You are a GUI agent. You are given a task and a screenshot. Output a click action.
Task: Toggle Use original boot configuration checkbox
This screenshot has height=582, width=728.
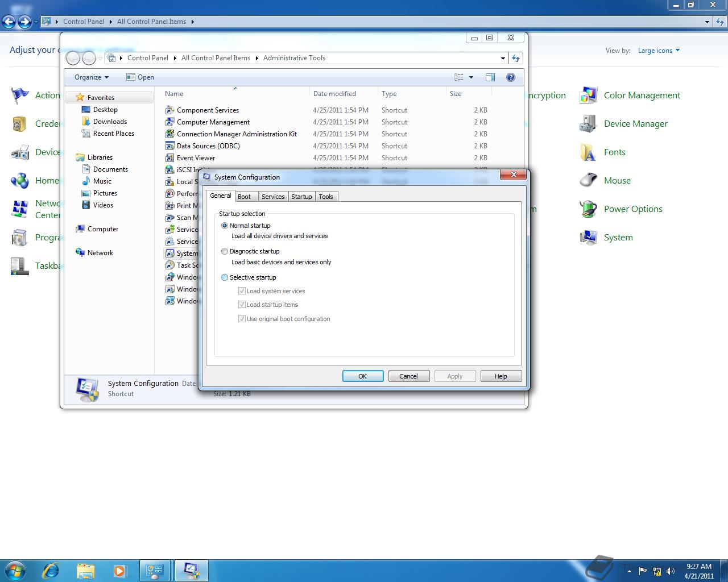pyautogui.click(x=242, y=319)
